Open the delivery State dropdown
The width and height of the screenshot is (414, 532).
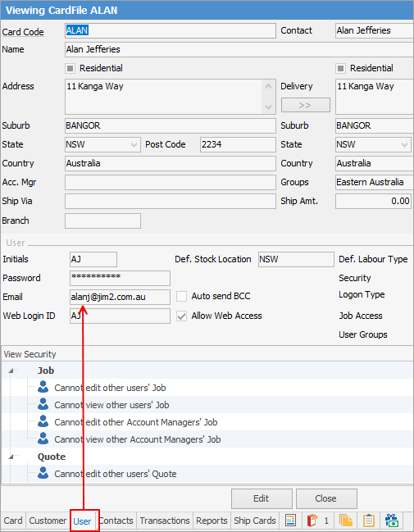coord(404,145)
